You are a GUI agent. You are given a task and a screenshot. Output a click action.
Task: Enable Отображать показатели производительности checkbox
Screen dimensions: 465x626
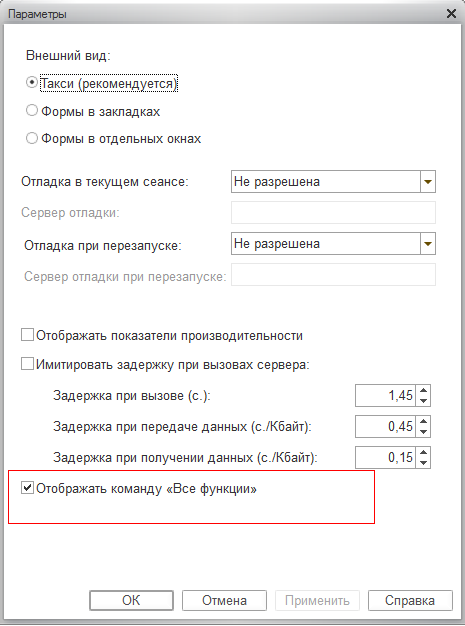coord(27,335)
